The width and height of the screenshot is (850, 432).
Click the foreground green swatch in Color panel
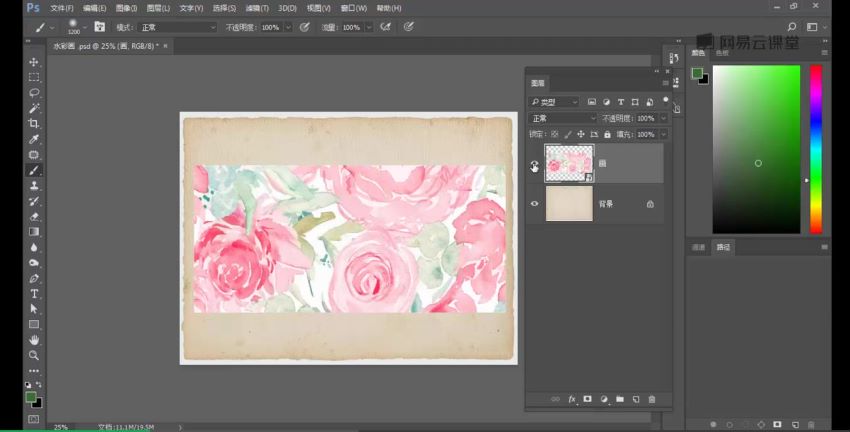tap(697, 73)
